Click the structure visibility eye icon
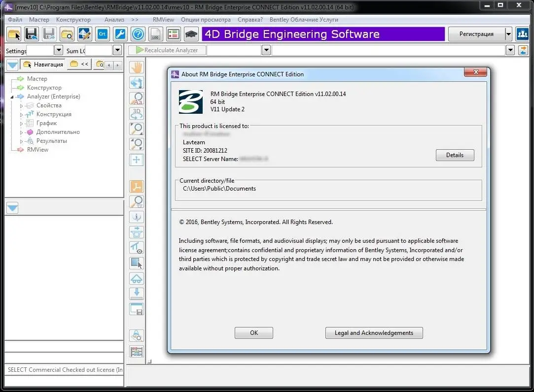 [x=137, y=248]
